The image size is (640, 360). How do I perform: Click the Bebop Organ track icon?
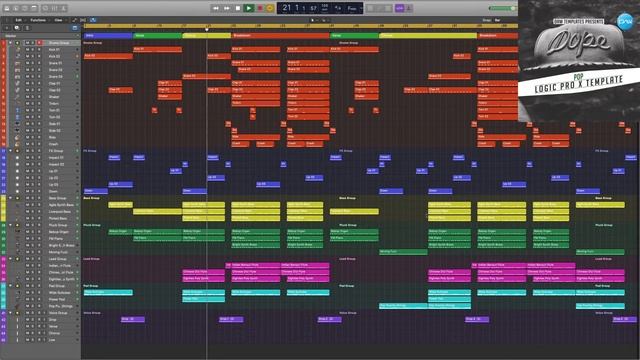(18, 232)
